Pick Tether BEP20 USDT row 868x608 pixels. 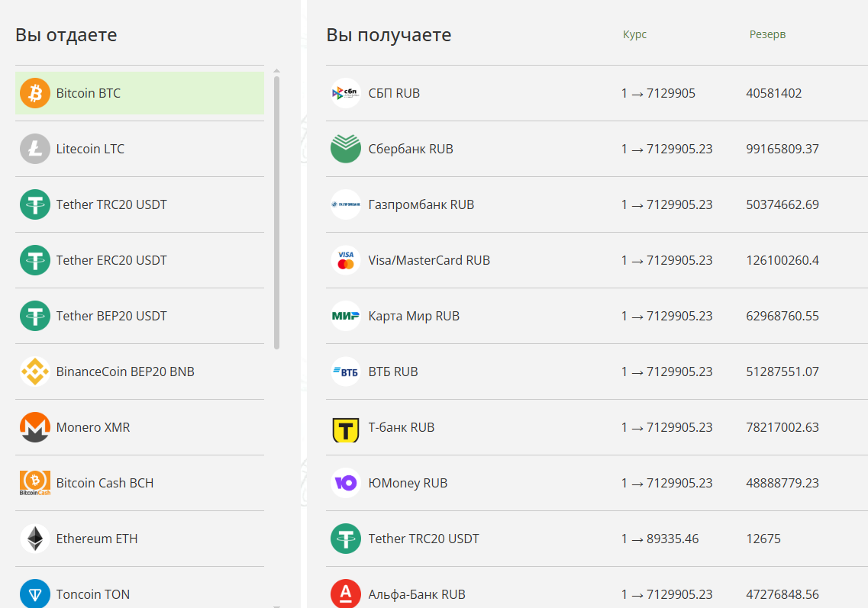click(x=140, y=316)
